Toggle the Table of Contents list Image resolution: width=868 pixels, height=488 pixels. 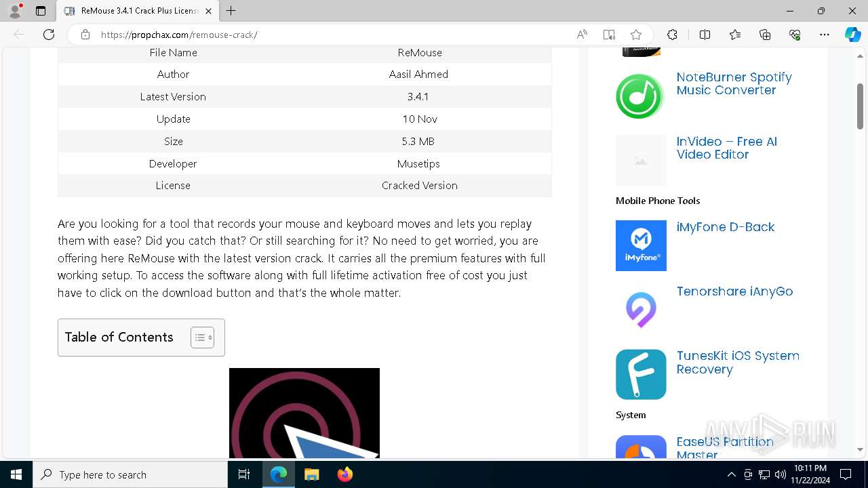[202, 338]
